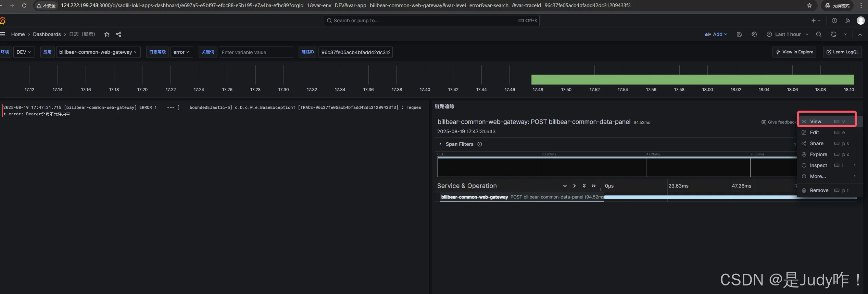Click the Service & Operation header
The height and width of the screenshot is (294, 868).
[467, 186]
